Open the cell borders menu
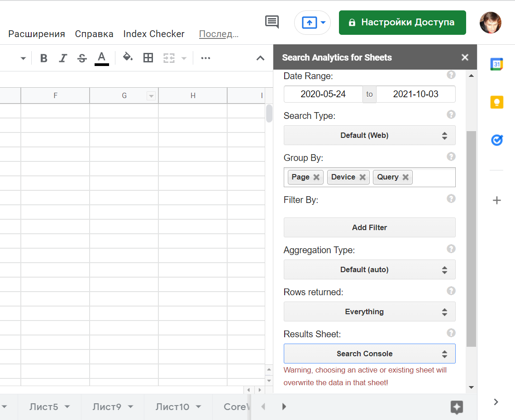 pos(148,58)
